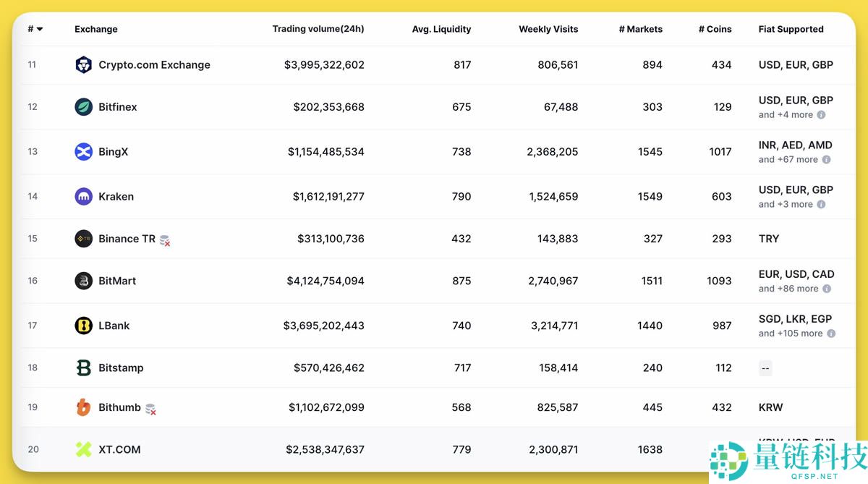Open the Kraken exchange link
The image size is (868, 484).
coord(116,197)
